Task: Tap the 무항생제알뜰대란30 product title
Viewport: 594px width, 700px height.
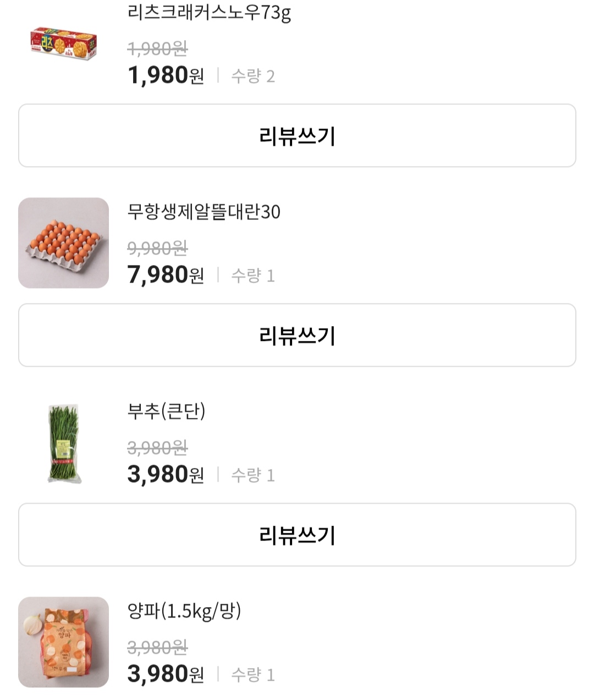Action: point(204,212)
